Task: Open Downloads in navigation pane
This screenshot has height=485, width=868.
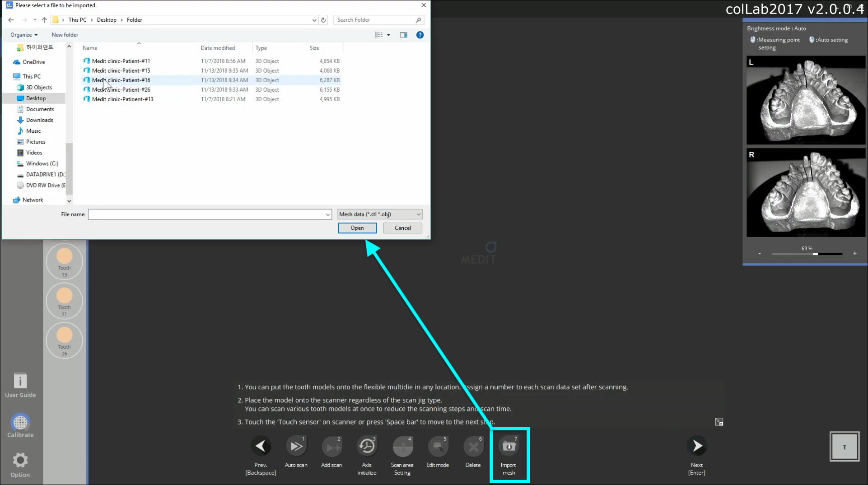Action: pyautogui.click(x=35, y=120)
